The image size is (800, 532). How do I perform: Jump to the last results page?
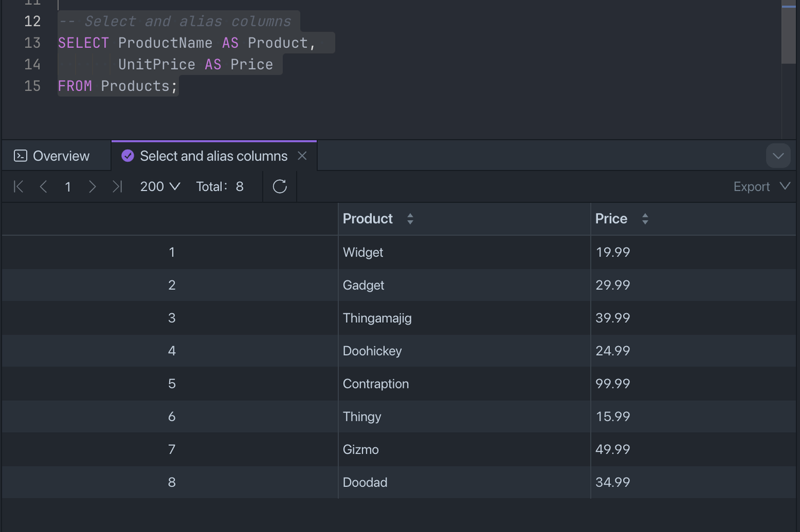(117, 187)
